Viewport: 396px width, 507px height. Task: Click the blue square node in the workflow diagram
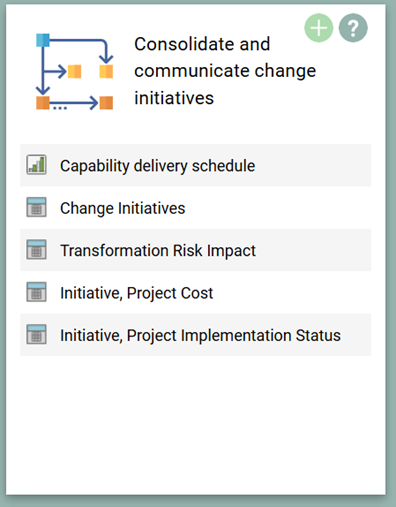pos(43,40)
